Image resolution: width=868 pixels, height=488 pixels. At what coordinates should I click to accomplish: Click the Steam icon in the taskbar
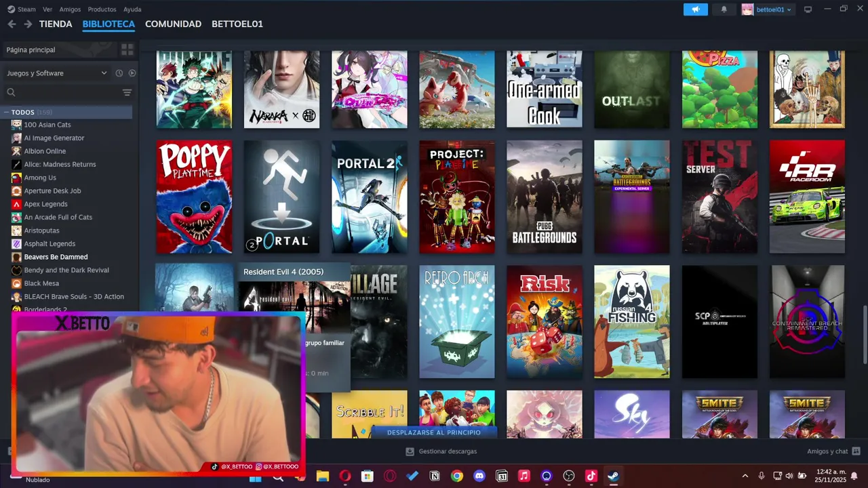(612, 476)
